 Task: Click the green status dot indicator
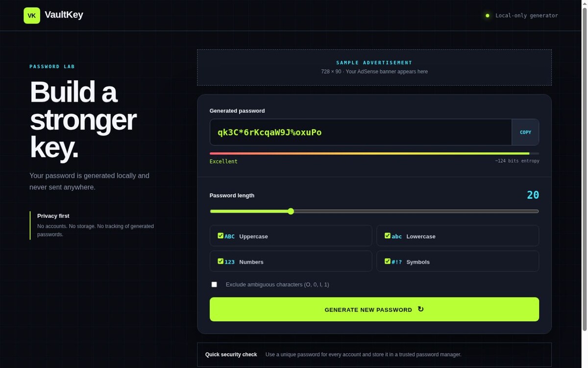(x=488, y=16)
